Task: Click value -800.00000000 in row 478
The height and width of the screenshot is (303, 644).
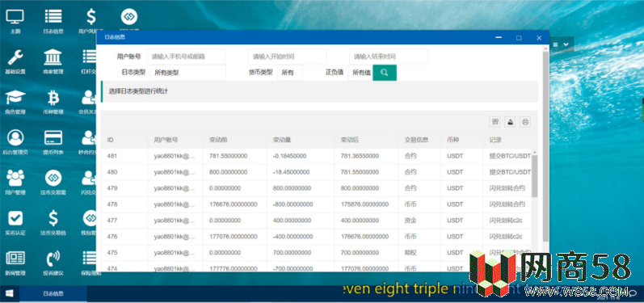Action: tap(293, 204)
